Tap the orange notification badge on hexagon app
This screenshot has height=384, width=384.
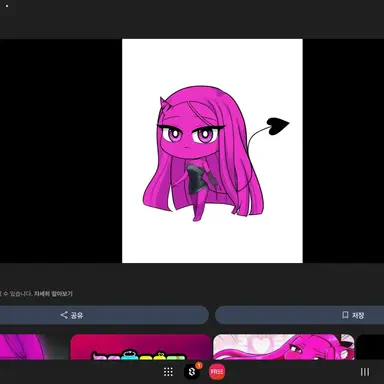point(199,366)
